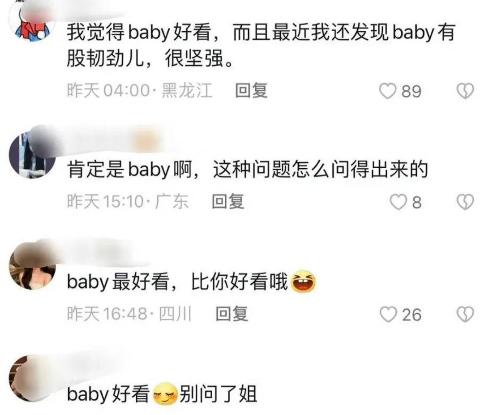
Task: Open the second commenter's avatar
Action: coord(32,155)
